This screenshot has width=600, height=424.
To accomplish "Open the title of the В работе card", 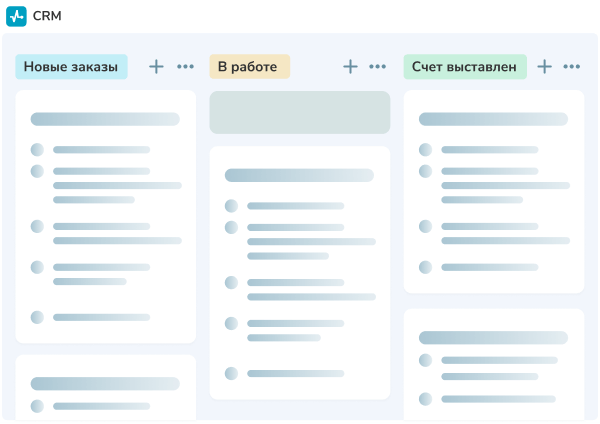I will (299, 175).
